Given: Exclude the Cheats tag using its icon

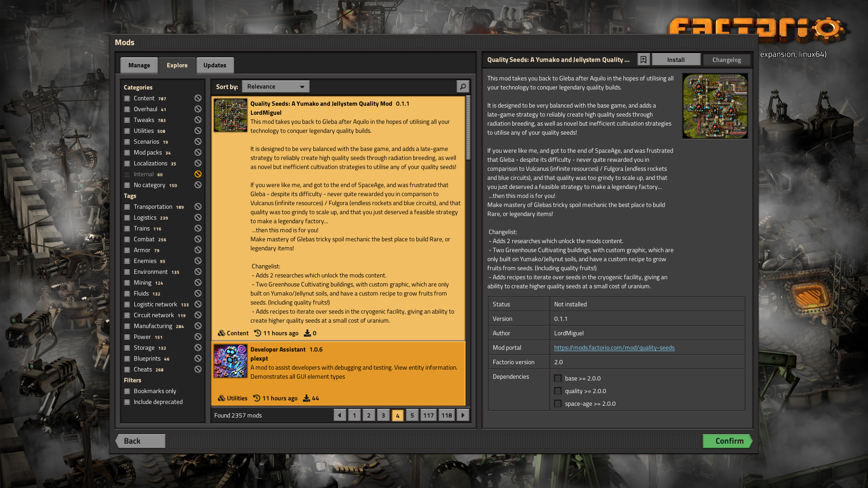Looking at the screenshot, I should pos(198,369).
